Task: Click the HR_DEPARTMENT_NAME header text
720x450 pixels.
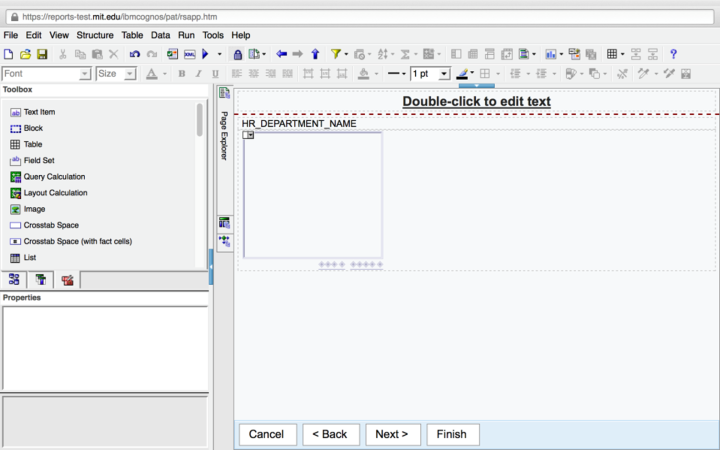Action: [299, 123]
